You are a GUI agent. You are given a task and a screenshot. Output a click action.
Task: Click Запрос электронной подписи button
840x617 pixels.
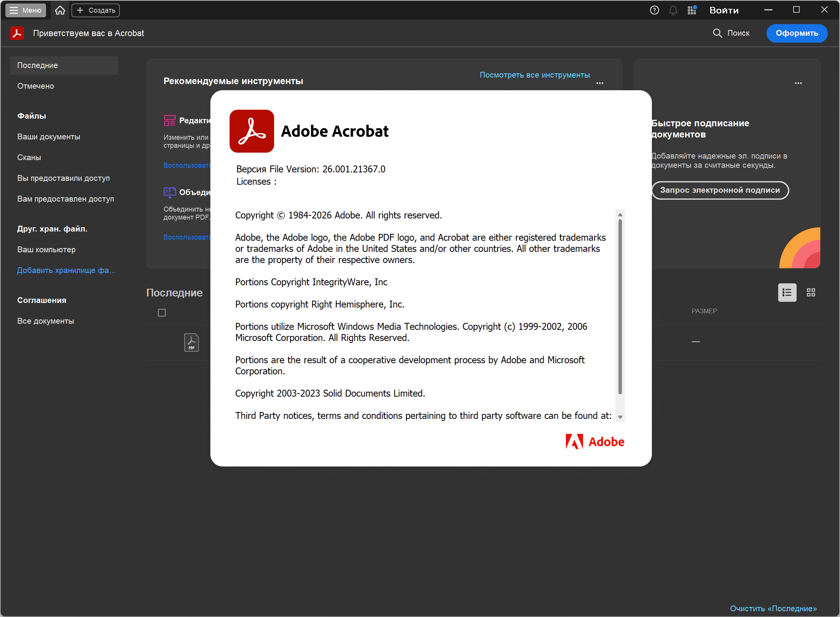[x=720, y=190]
